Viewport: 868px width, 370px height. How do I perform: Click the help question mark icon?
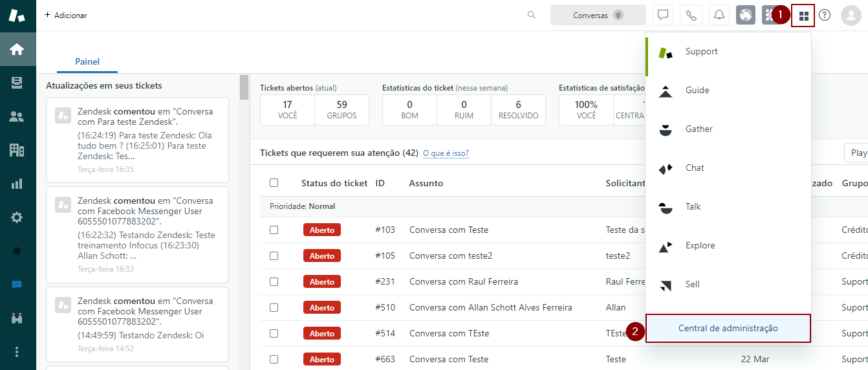(x=825, y=16)
